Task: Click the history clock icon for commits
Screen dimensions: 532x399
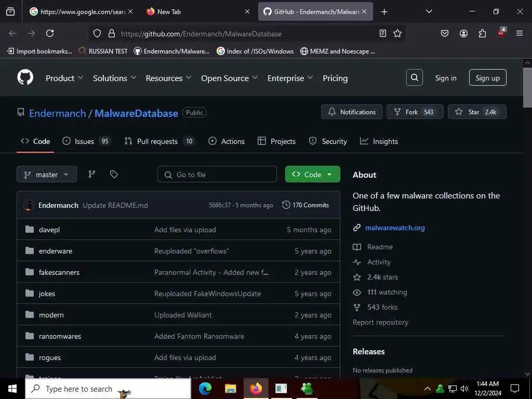Action: click(x=286, y=205)
